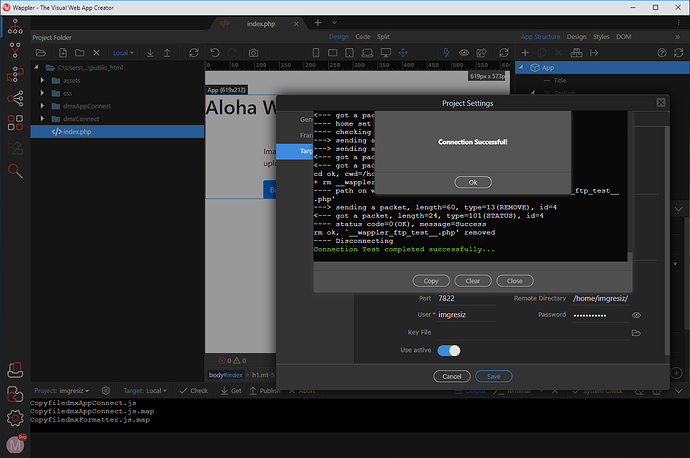Open the DOM panel tab
Screen dimensions: 690x458
[x=623, y=37]
